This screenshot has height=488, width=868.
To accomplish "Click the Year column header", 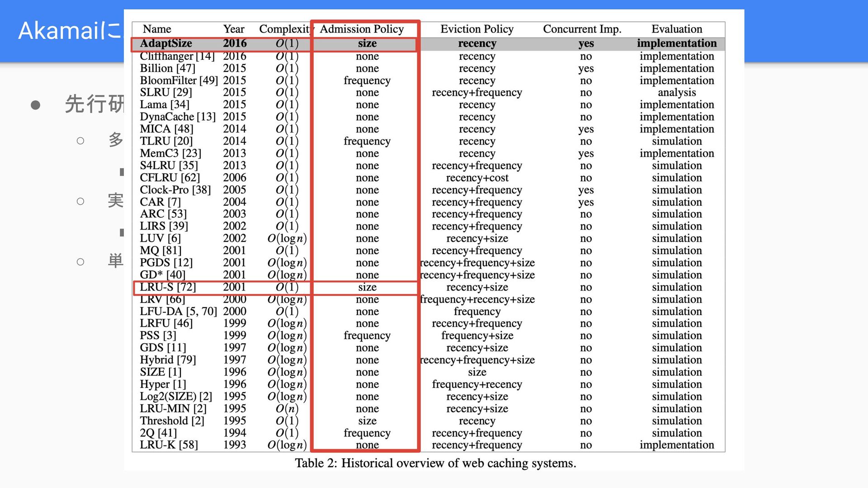I will 234,29.
